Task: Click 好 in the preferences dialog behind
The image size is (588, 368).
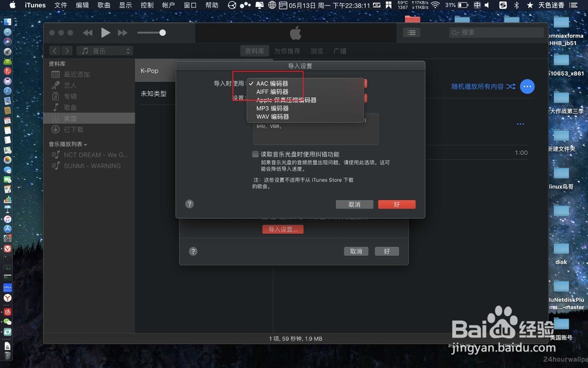Action: pyautogui.click(x=387, y=251)
